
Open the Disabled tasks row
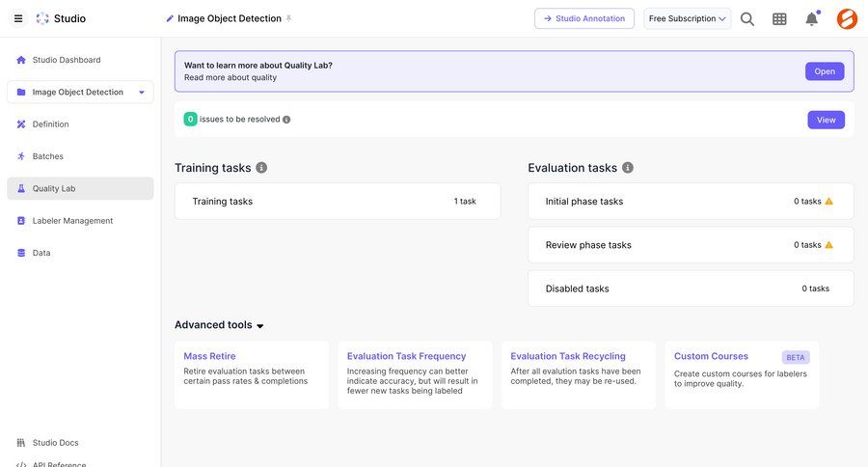pyautogui.click(x=691, y=288)
